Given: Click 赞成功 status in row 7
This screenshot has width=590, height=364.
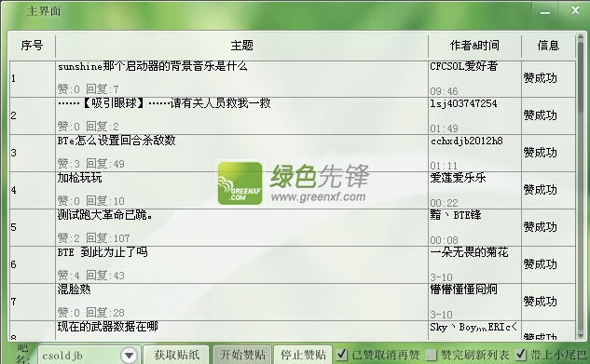Looking at the screenshot, I should (x=540, y=302).
